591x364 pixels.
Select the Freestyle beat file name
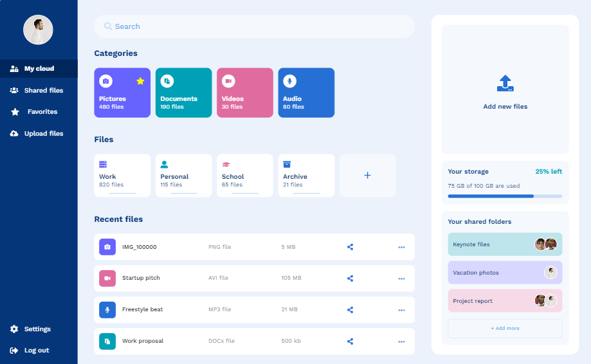click(x=143, y=309)
